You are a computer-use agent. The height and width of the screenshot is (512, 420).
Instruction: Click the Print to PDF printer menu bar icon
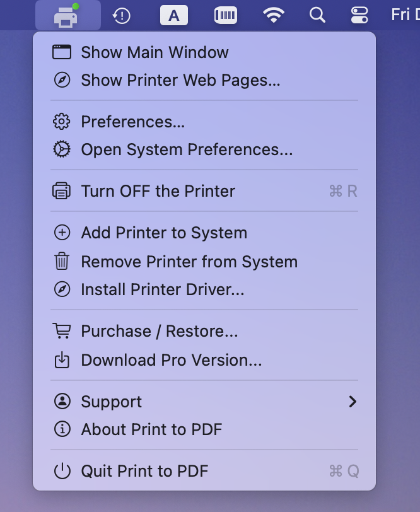point(67,15)
